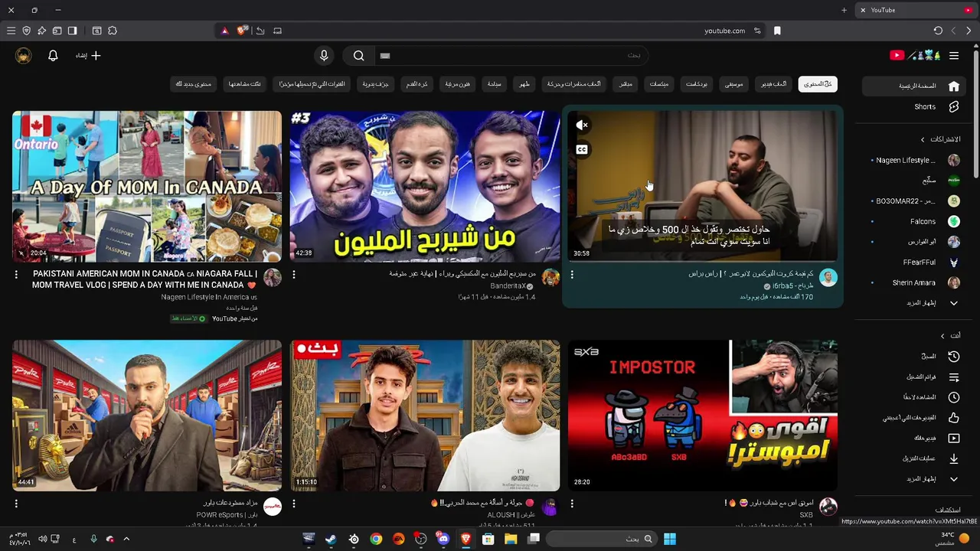Open FFearFFul subscription channel
This screenshot has height=551, width=980.
point(915,262)
